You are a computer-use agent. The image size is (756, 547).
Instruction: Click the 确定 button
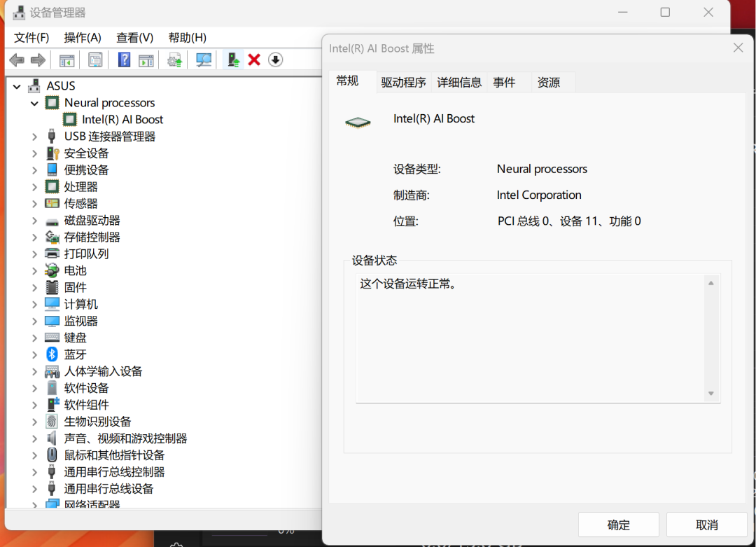point(618,524)
